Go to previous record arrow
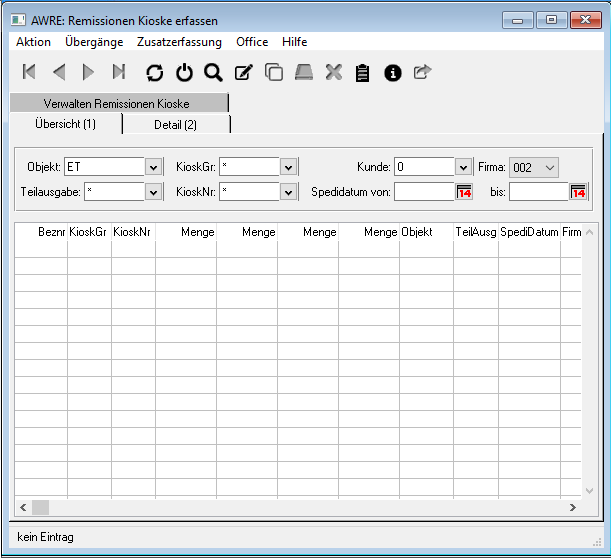 (58, 72)
